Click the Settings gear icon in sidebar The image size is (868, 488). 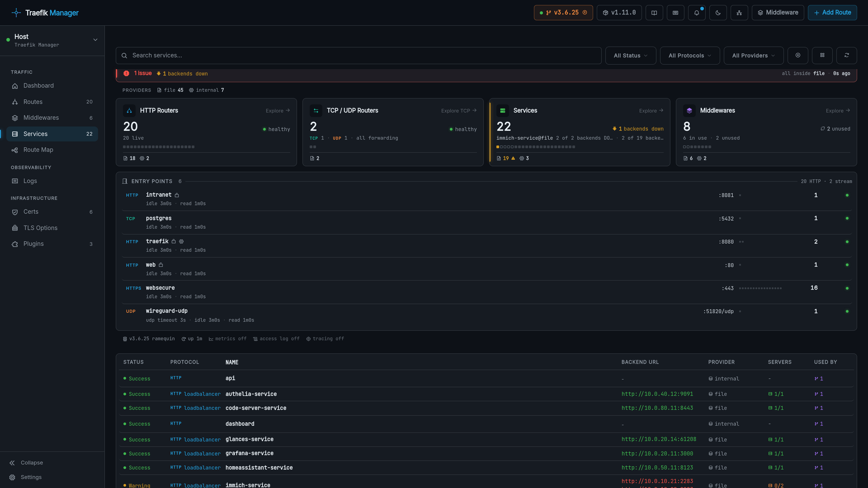click(12, 477)
